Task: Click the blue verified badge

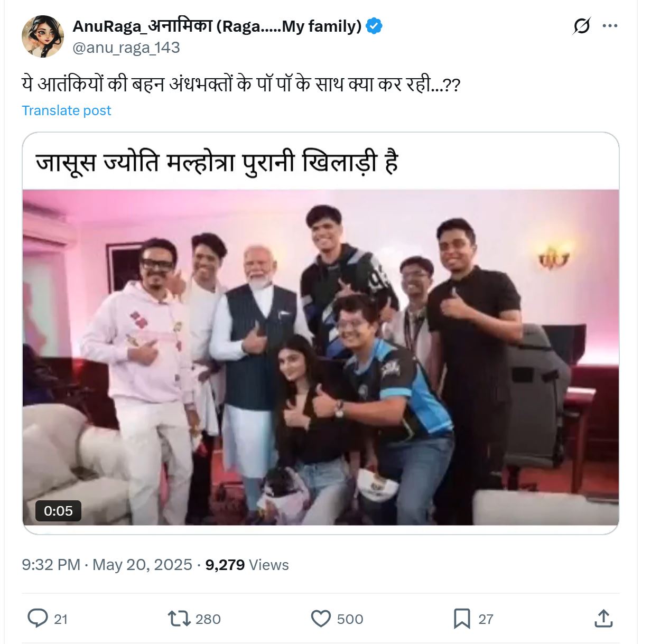Action: 374,26
